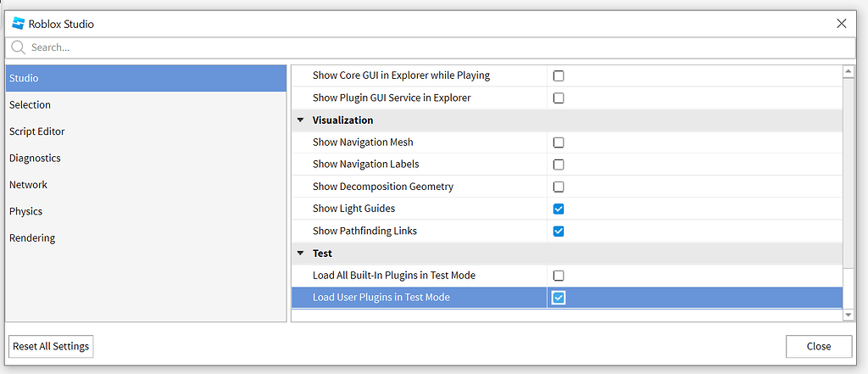The image size is (868, 374).
Task: Select the Rendering settings category
Action: 32,238
